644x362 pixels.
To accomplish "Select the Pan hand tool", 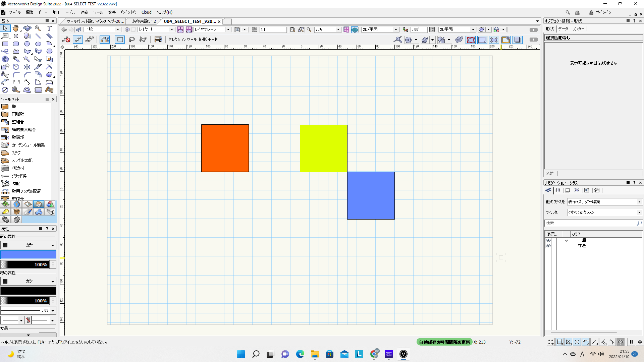I will click(x=16, y=28).
